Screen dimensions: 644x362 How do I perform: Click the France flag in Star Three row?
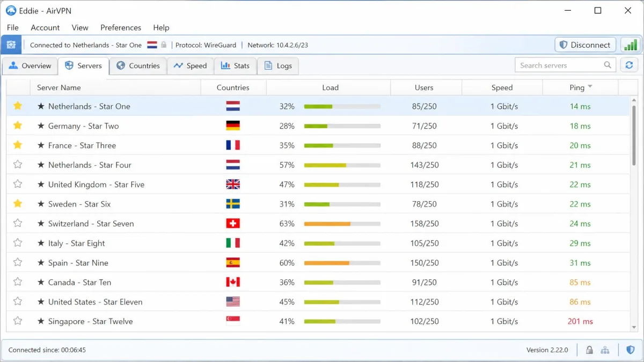[x=233, y=145]
